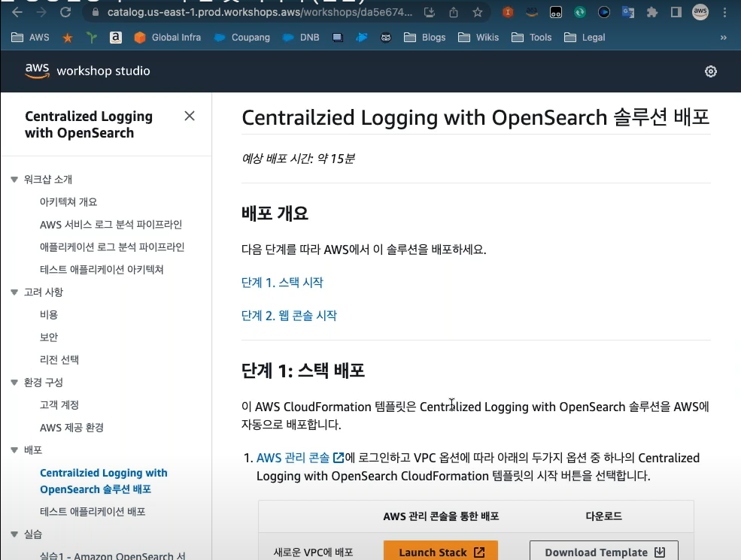Open the Wikis bookmarks folder
The image size is (741, 560).
click(478, 38)
